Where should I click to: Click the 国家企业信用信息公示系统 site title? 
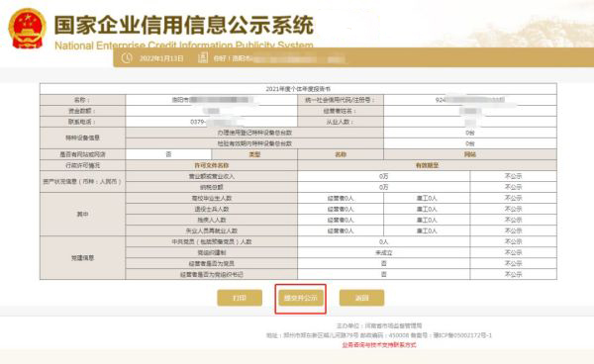click(x=184, y=26)
